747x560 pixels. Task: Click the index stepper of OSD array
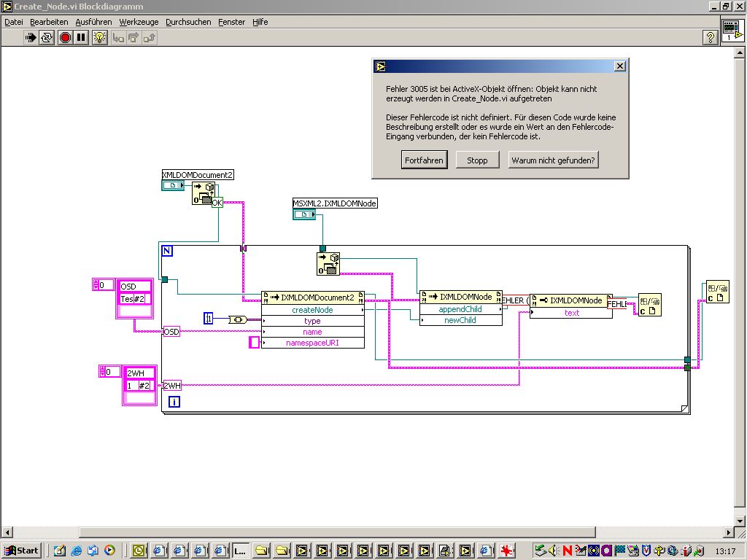[97, 285]
